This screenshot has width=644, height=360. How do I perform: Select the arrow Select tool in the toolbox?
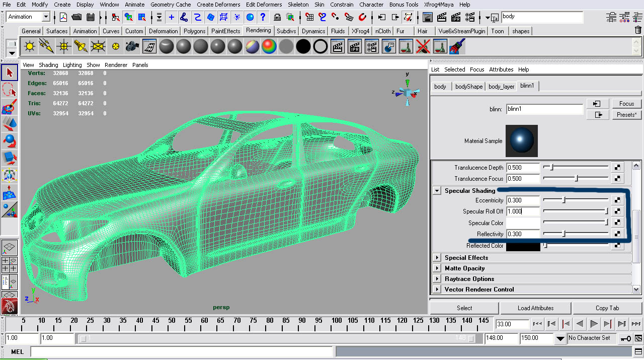pos(10,73)
